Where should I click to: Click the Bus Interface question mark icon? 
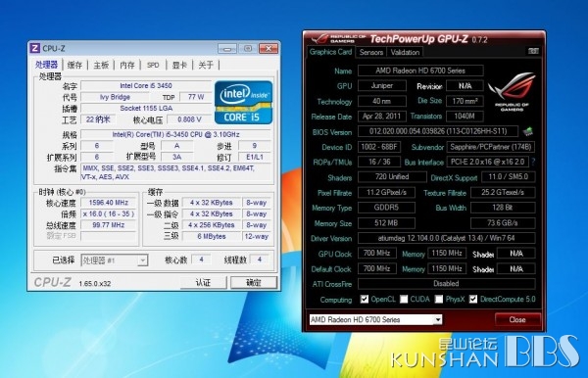tap(533, 162)
